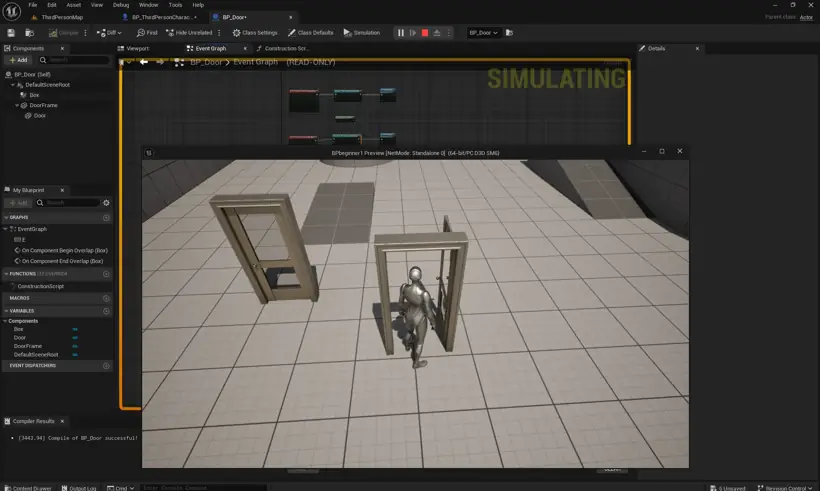Collapse the EventGraph tree node
Image resolution: width=820 pixels, height=491 pixels.
coord(6,229)
